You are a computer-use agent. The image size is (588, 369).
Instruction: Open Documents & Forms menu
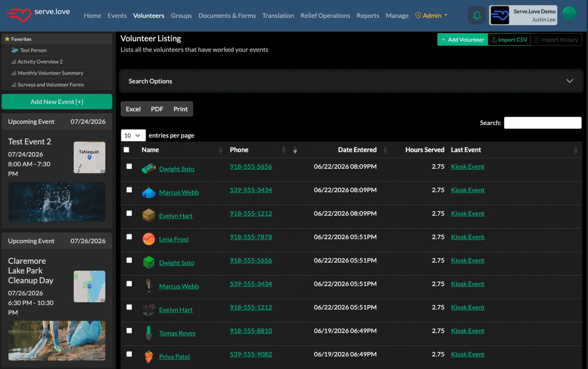(x=227, y=16)
